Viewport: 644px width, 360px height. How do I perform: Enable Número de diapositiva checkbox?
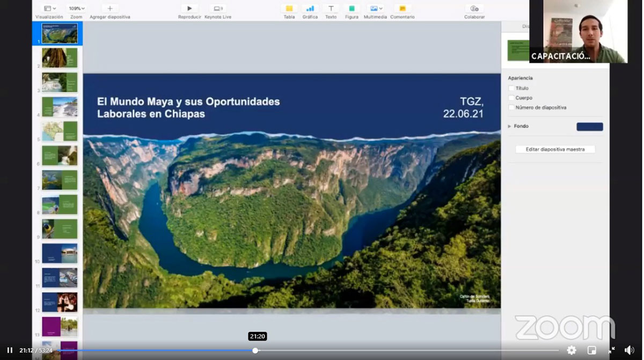point(511,107)
